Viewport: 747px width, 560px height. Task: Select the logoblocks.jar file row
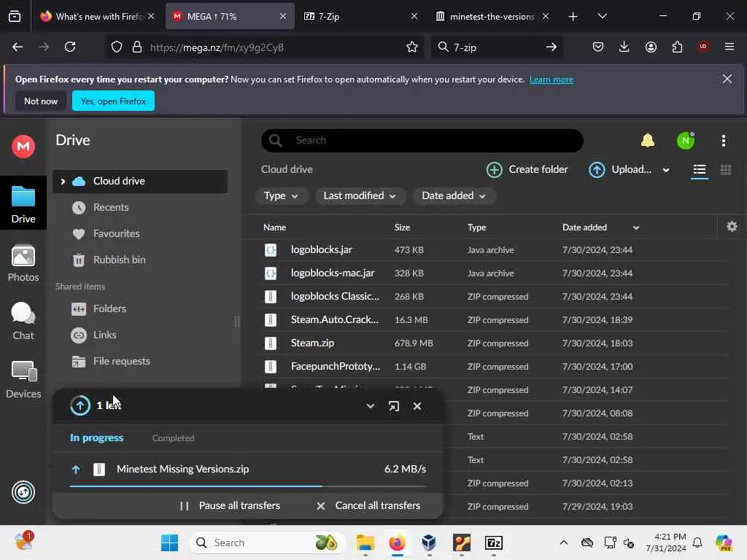pyautogui.click(x=495, y=249)
